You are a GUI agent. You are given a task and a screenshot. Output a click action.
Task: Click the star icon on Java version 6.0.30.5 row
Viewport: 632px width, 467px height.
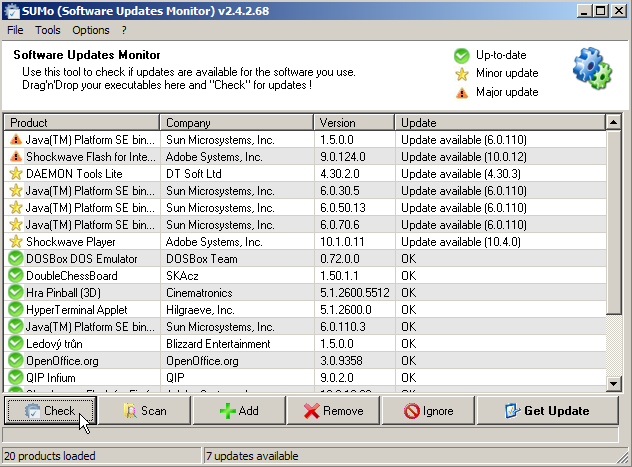pos(16,191)
